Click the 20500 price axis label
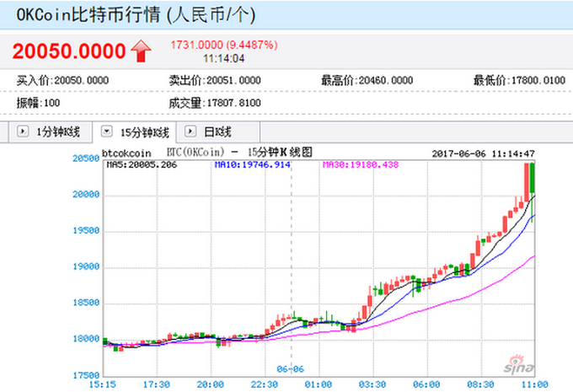The height and width of the screenshot is (392, 573). 86,158
